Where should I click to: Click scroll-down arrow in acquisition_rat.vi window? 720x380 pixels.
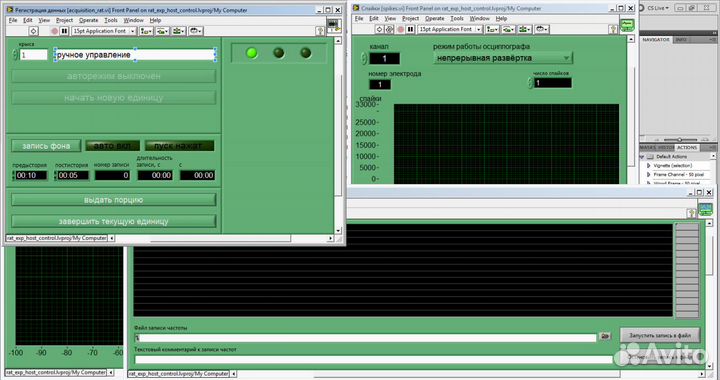tap(338, 230)
